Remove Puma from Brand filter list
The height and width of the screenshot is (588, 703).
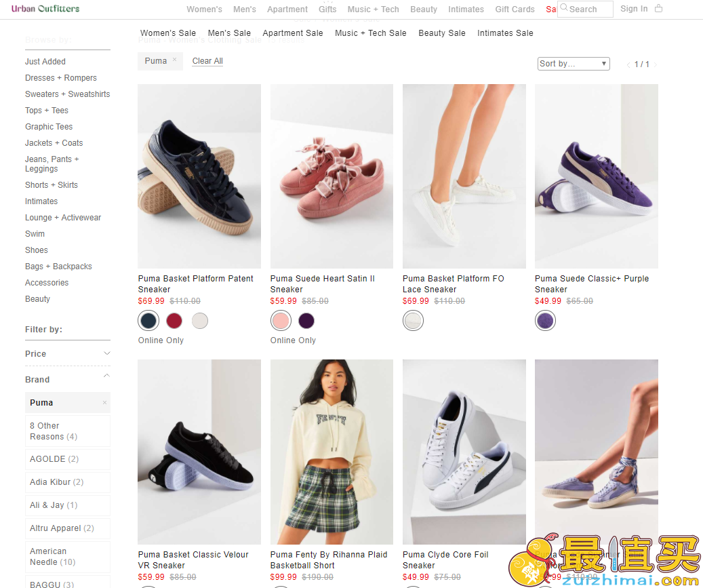point(104,403)
